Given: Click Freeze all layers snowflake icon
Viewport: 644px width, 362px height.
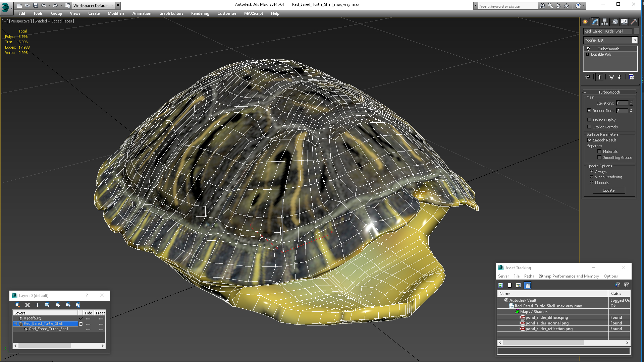Looking at the screenshot, I should tap(78, 305).
